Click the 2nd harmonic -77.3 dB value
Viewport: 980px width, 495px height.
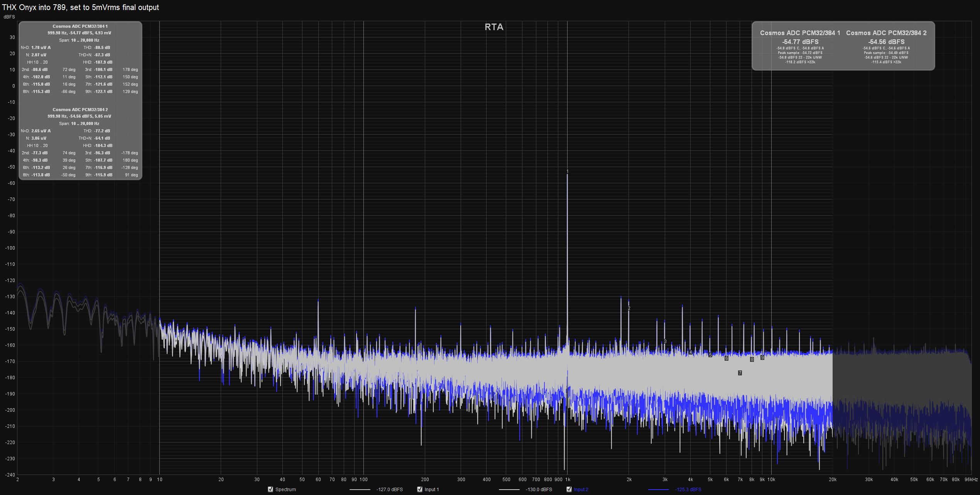click(x=40, y=153)
